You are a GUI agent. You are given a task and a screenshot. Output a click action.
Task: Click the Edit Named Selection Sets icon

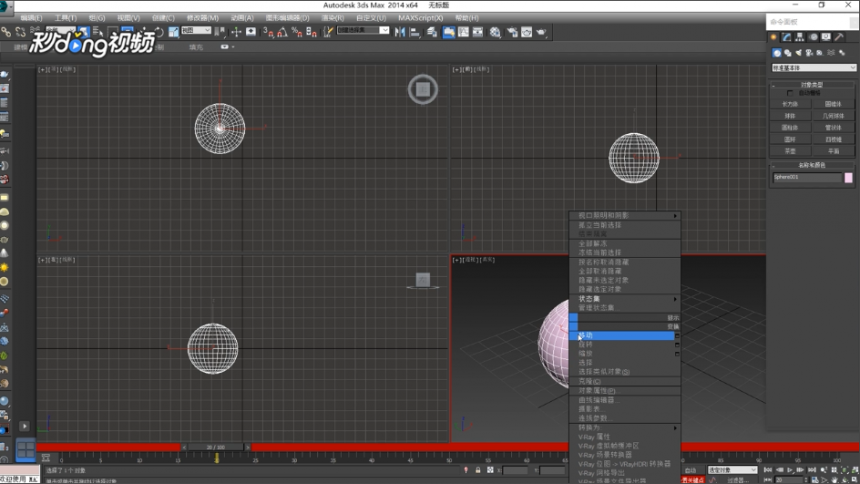click(x=327, y=32)
